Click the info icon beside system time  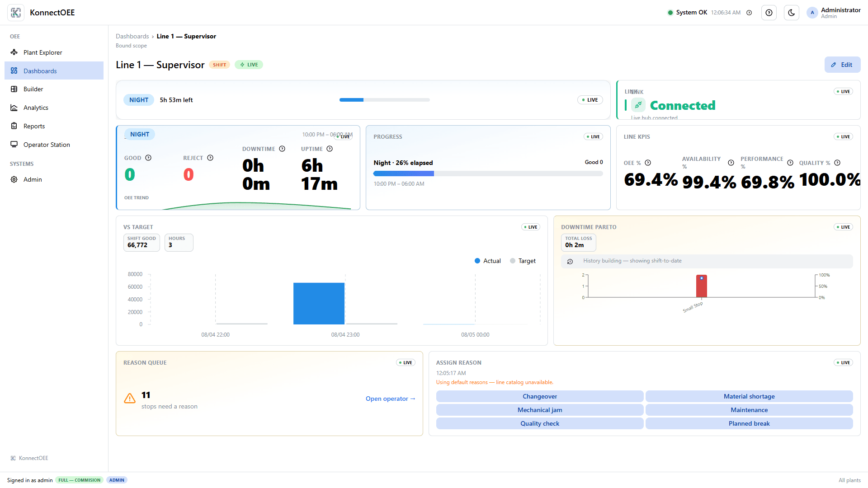pos(749,13)
